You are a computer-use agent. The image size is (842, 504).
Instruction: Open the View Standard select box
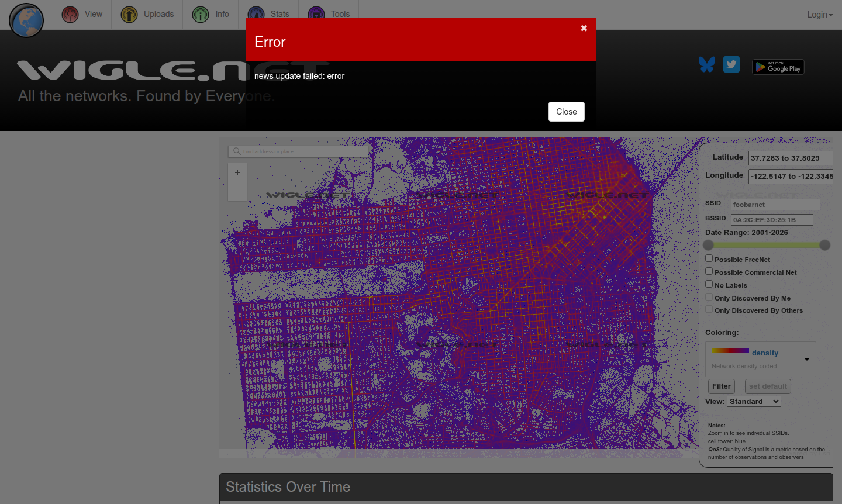tap(754, 402)
